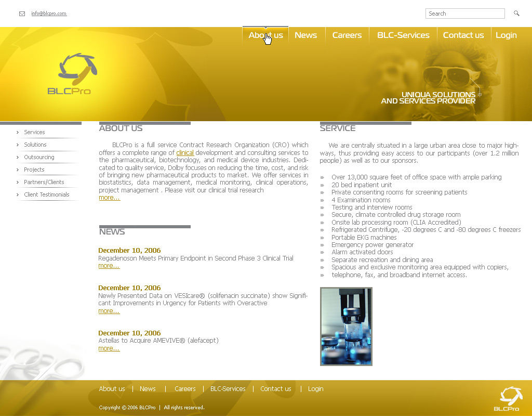
Task: Click 'Newly Presented Data on VESIcare' headline
Action: click(x=203, y=300)
